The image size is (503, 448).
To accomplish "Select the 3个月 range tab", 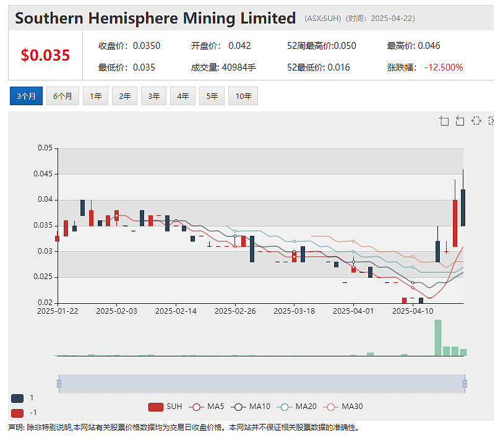I will tap(27, 96).
